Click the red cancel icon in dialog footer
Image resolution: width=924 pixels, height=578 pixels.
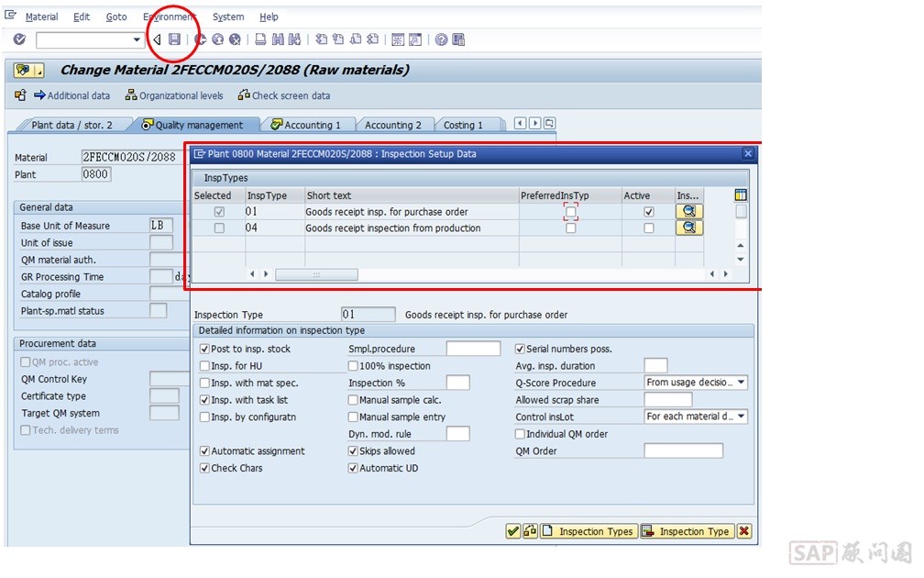(x=743, y=531)
